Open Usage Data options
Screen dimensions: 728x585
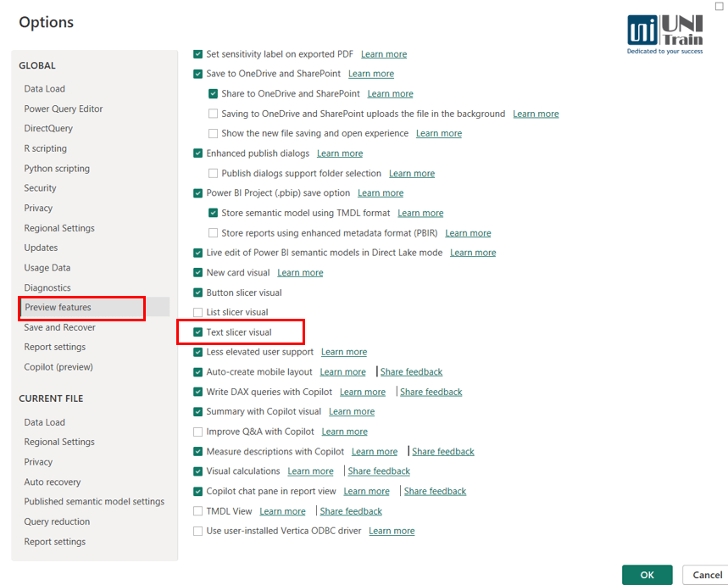47,268
